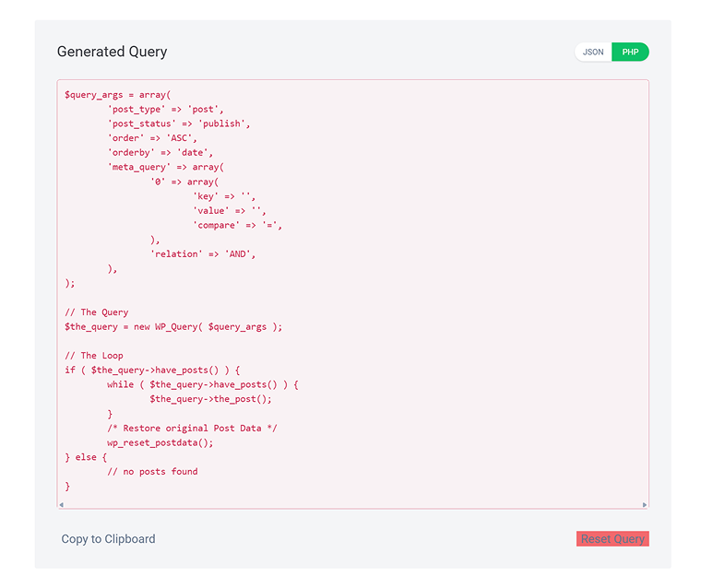
Task: Click the 'value' => '' line
Action: [230, 210]
